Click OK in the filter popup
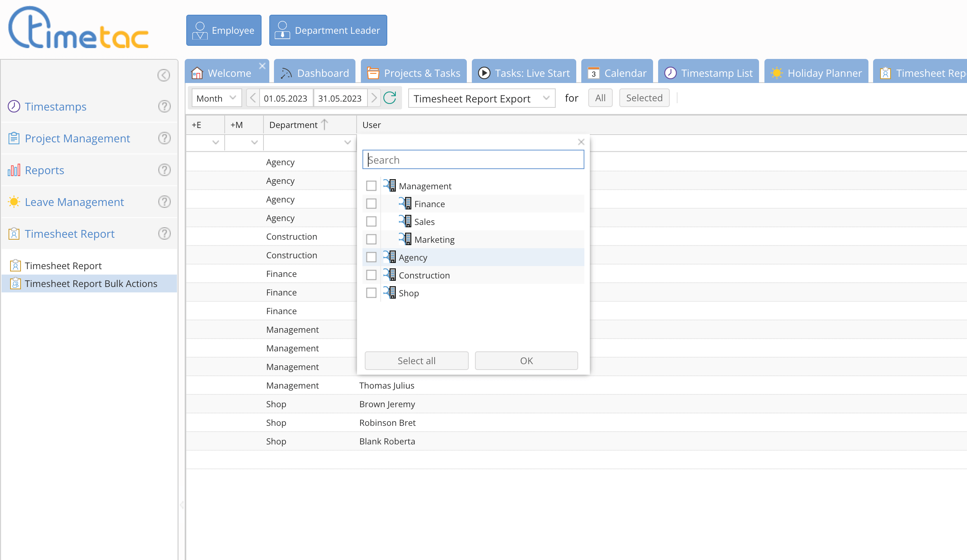967x560 pixels. [526, 361]
